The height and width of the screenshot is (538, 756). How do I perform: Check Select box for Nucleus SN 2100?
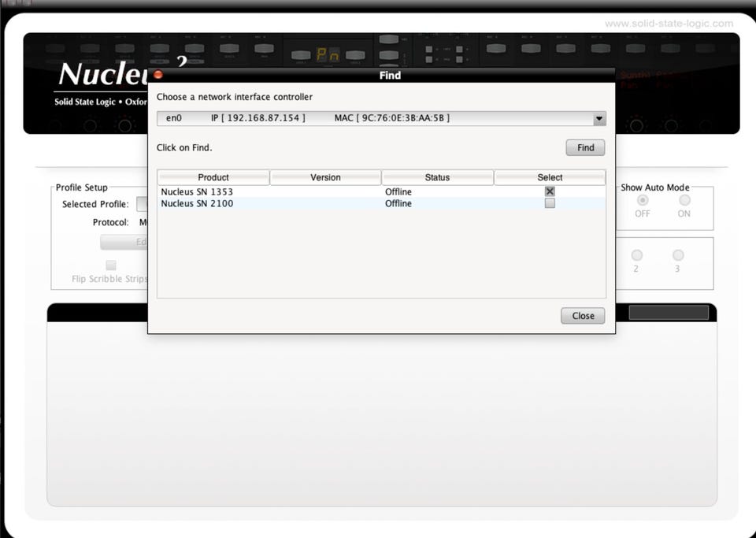[550, 203]
